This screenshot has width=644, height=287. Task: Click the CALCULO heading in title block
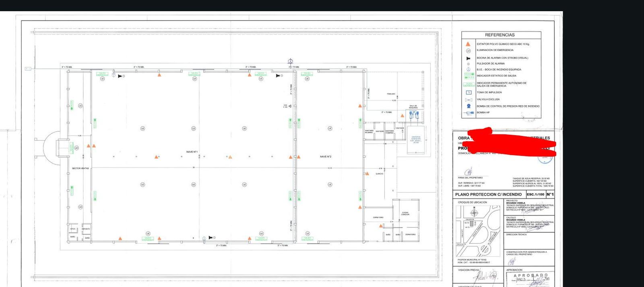click(511, 217)
